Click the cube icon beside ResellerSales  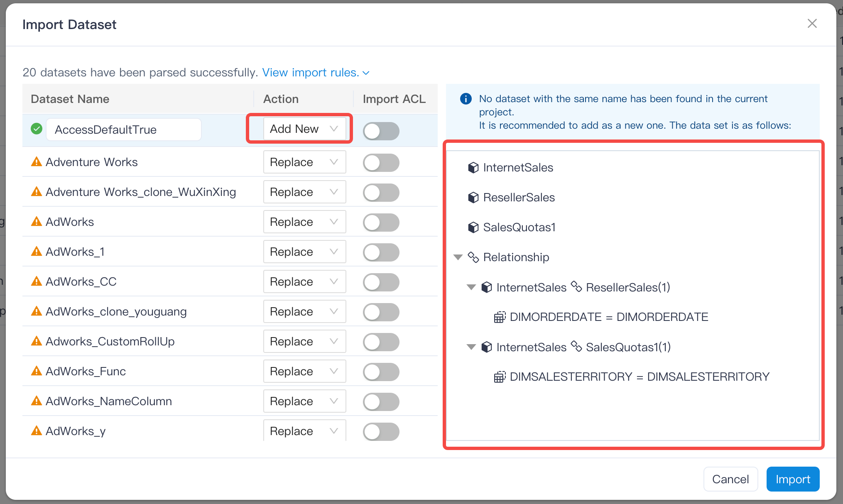pos(473,198)
